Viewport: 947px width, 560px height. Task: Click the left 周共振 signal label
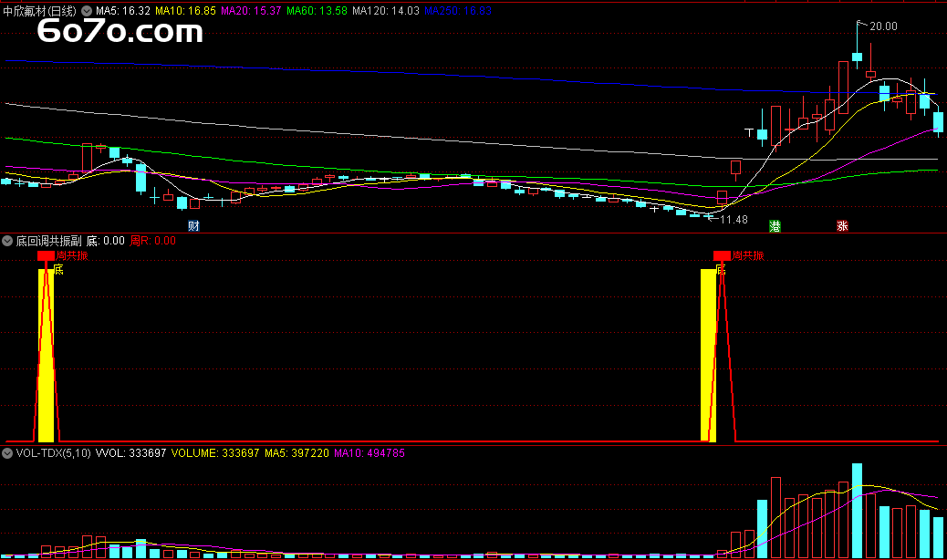point(72,256)
